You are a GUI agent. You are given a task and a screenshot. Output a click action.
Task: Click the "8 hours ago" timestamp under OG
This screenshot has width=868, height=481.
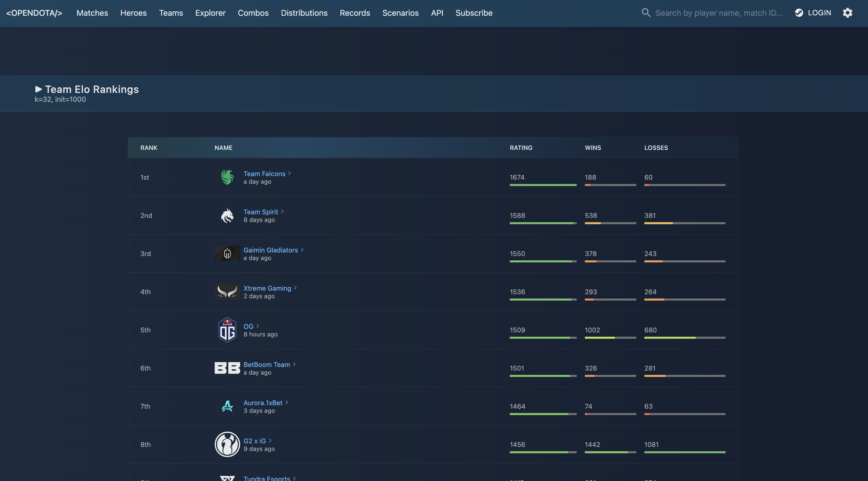[x=261, y=334]
